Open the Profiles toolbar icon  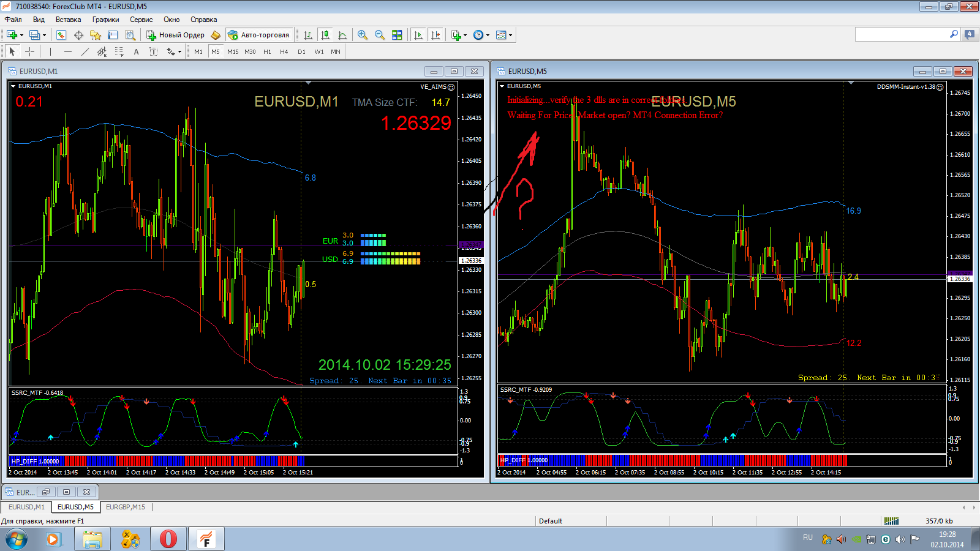[x=35, y=35]
